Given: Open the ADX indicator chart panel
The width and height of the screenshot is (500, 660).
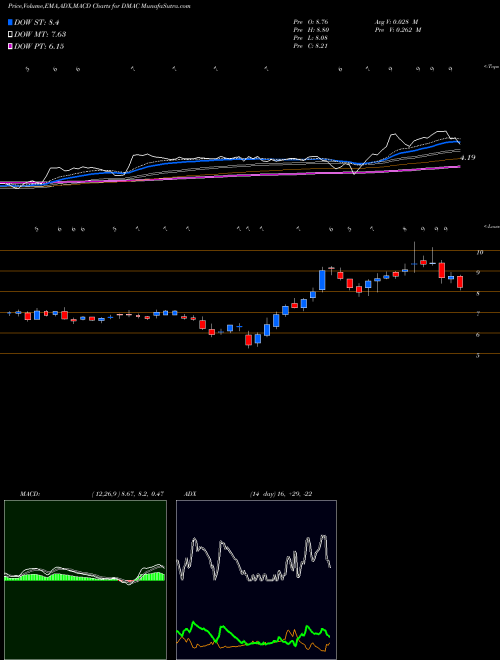Looking at the screenshot, I should [x=256, y=580].
